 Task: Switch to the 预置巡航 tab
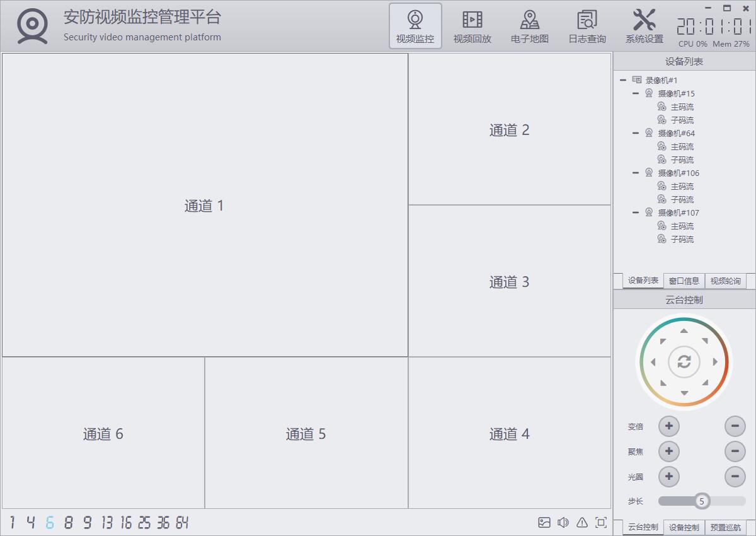point(725,527)
